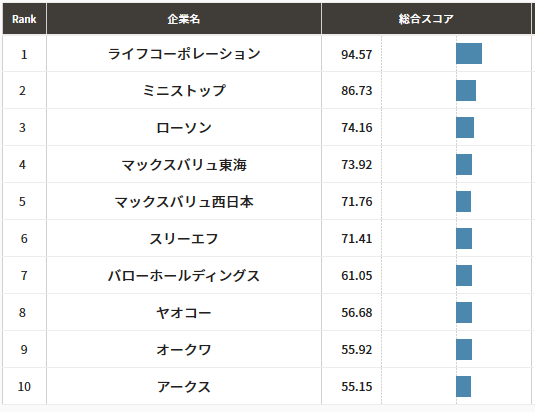The height and width of the screenshot is (412, 535).
Task: Click マックスバリュ西日本 company name
Action: pos(184,202)
